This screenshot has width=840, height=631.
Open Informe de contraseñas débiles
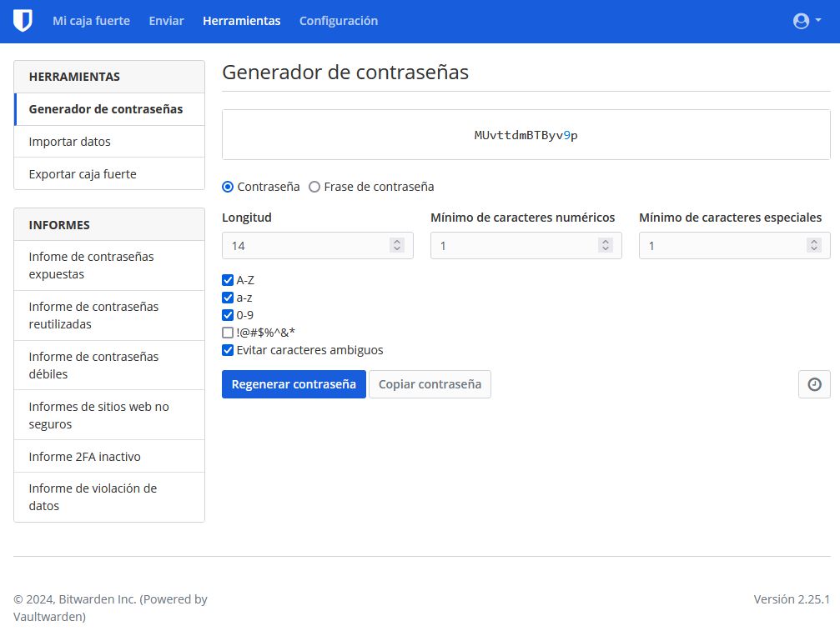(93, 365)
